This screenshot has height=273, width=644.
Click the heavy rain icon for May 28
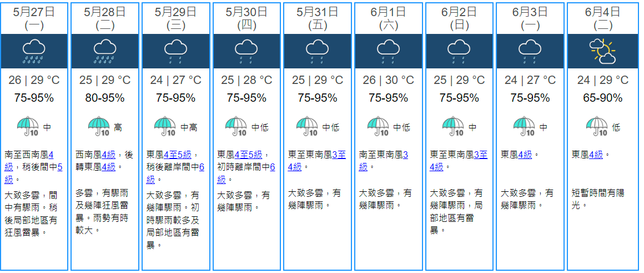pyautogui.click(x=105, y=51)
